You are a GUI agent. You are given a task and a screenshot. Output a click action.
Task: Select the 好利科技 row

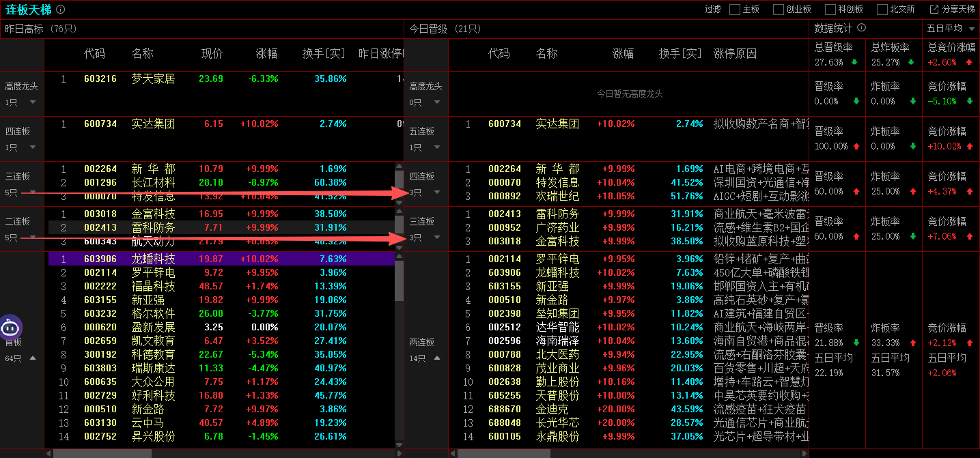pyautogui.click(x=220, y=396)
